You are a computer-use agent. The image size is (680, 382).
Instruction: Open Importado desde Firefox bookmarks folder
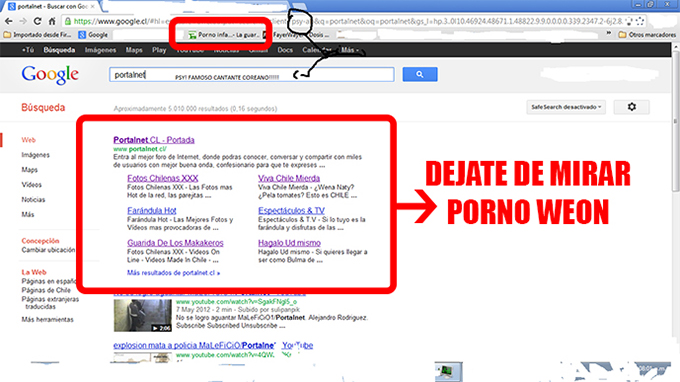coord(37,35)
